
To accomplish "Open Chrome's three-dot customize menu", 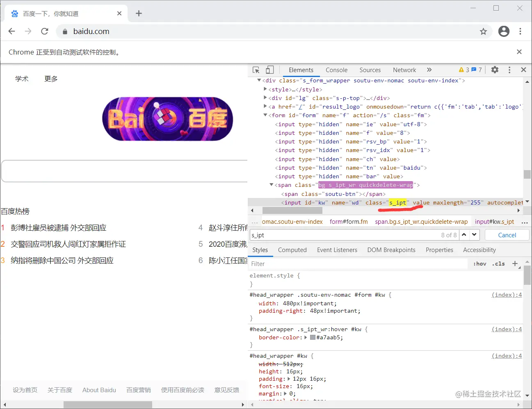I will 520,31.
